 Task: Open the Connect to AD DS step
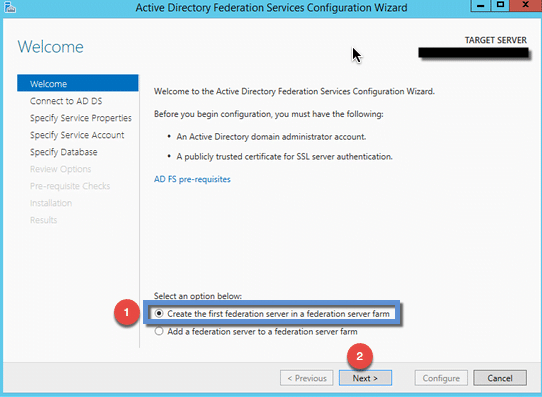(66, 101)
